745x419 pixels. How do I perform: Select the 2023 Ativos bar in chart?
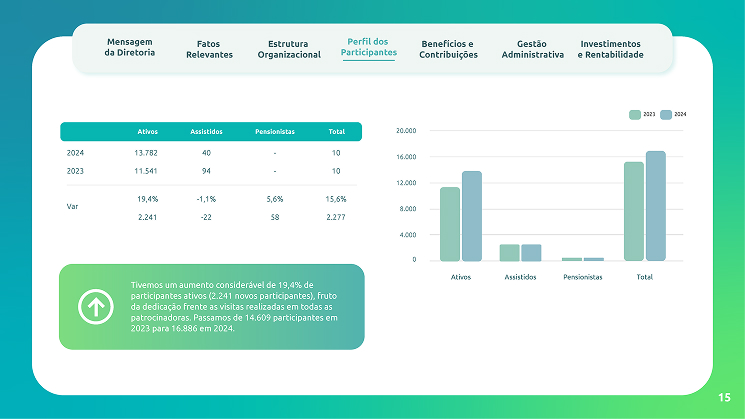[450, 224]
